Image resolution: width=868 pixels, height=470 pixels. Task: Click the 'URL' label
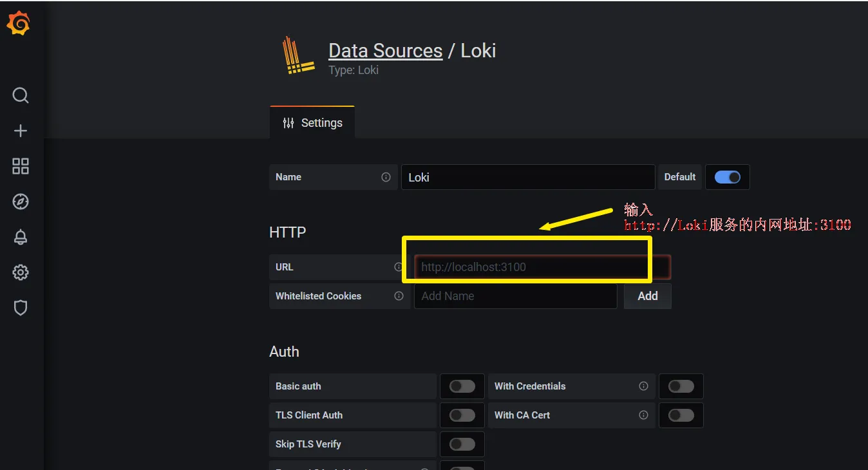pyautogui.click(x=285, y=267)
